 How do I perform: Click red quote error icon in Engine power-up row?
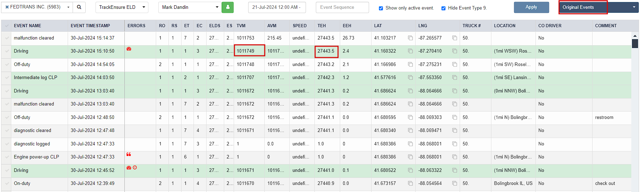(129, 154)
